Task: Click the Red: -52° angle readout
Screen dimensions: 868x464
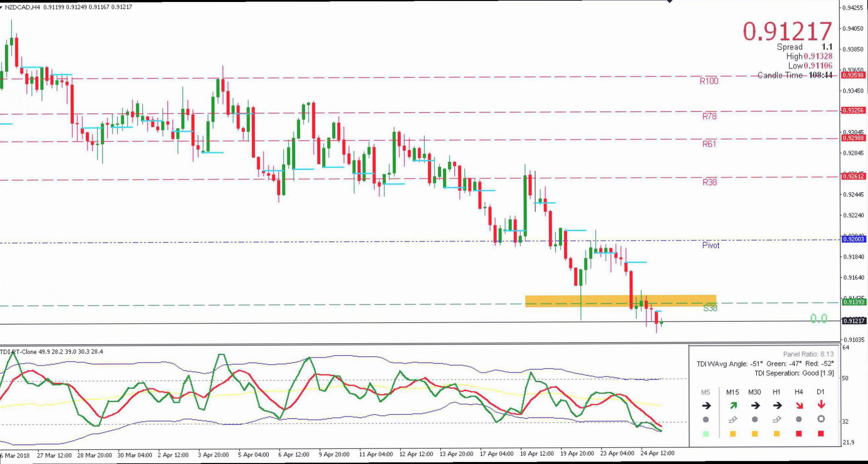Action: [820, 364]
